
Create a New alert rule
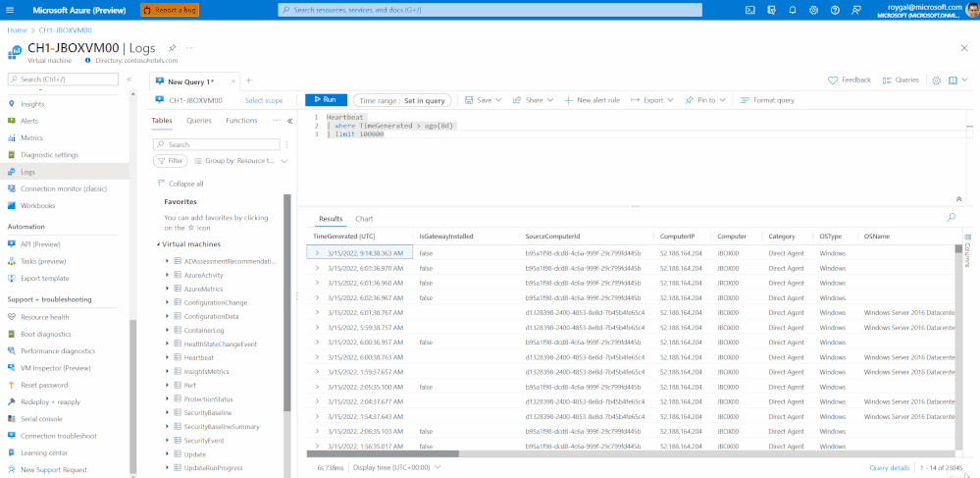[592, 100]
